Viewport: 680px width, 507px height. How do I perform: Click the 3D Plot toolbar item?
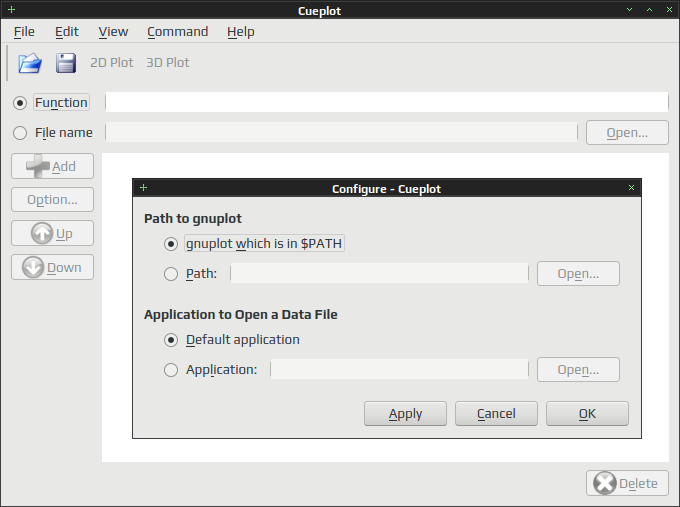click(167, 63)
